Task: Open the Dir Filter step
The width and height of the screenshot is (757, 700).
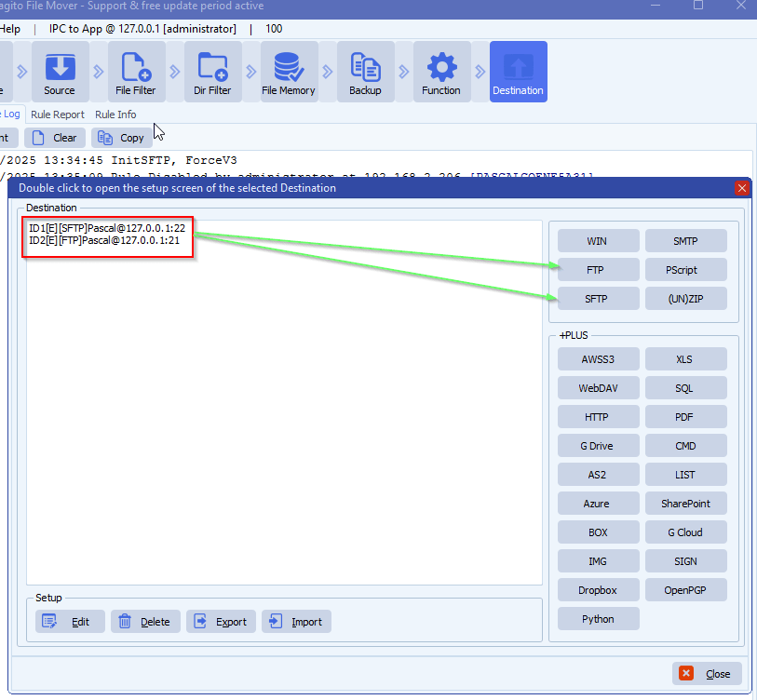Action: click(x=213, y=72)
